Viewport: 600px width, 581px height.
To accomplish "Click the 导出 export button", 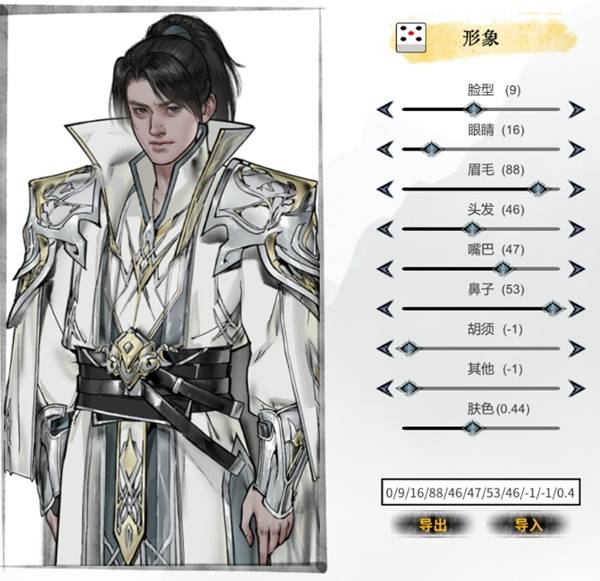I will point(432,525).
